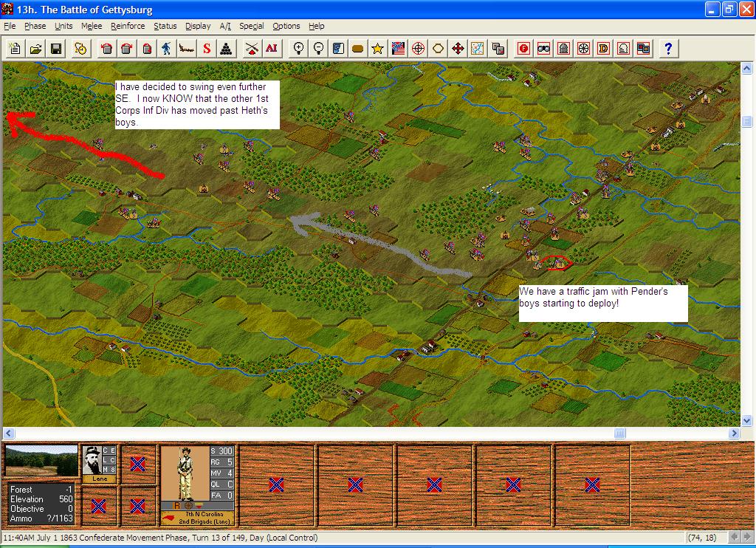The width and height of the screenshot is (756, 548).
Task: Click the red four-way arrows icon
Action: [458, 48]
